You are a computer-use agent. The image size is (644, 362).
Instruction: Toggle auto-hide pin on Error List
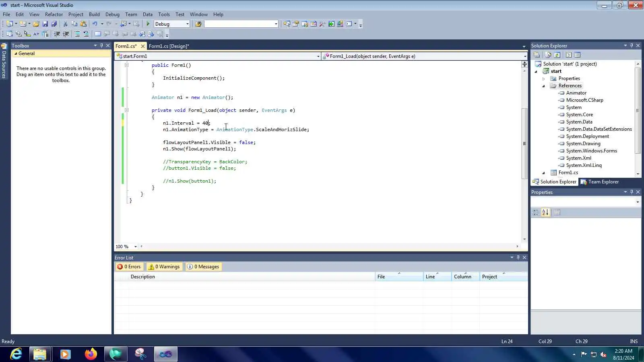tap(518, 257)
